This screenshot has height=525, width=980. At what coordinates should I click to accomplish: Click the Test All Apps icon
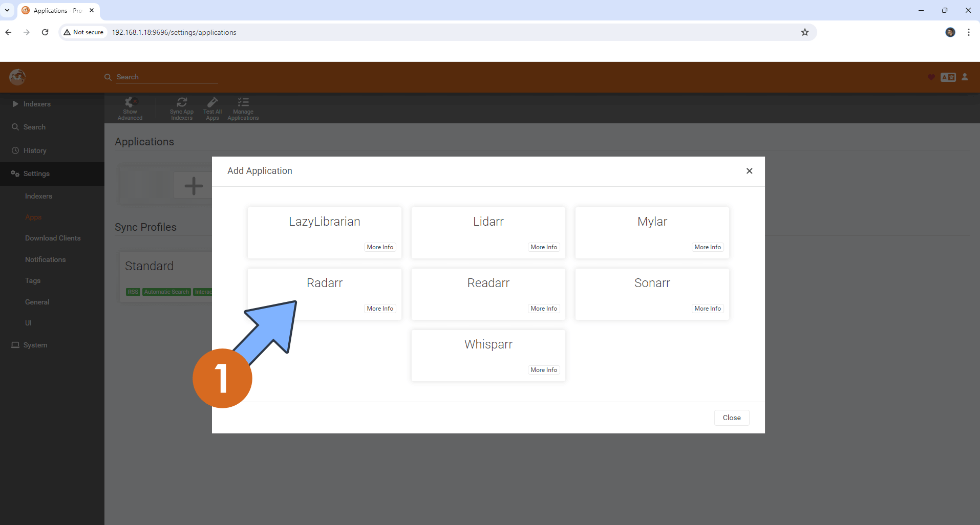point(212,108)
